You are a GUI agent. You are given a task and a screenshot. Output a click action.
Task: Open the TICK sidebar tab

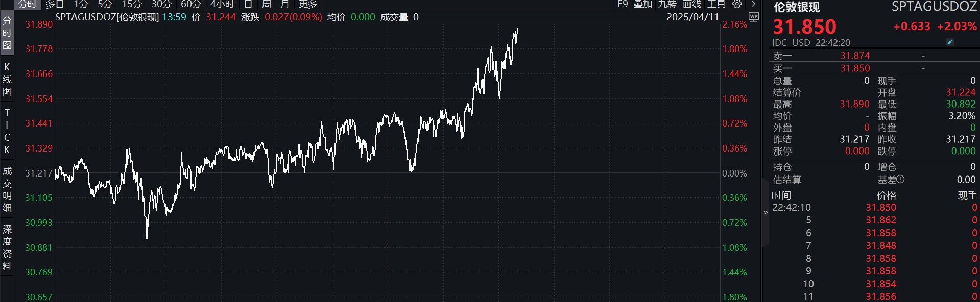coord(7,131)
